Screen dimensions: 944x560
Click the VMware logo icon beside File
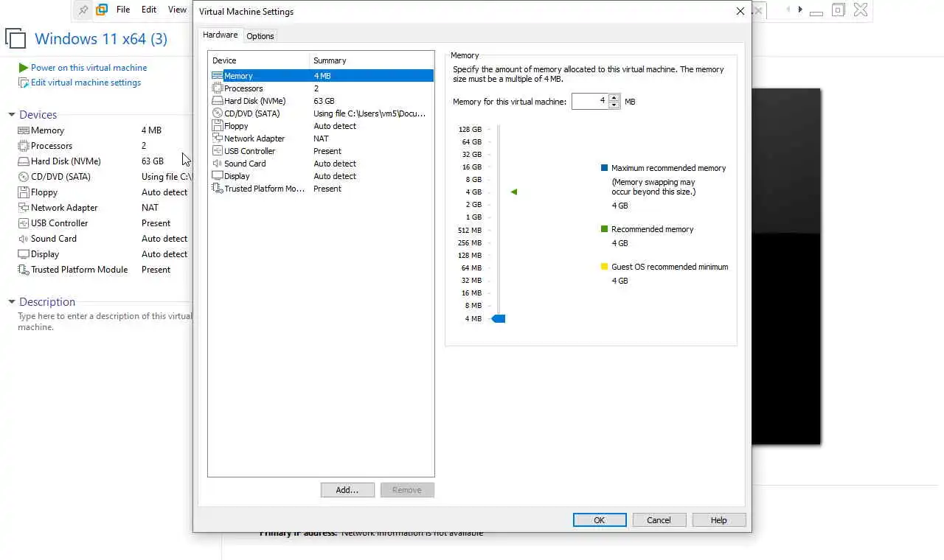click(102, 10)
